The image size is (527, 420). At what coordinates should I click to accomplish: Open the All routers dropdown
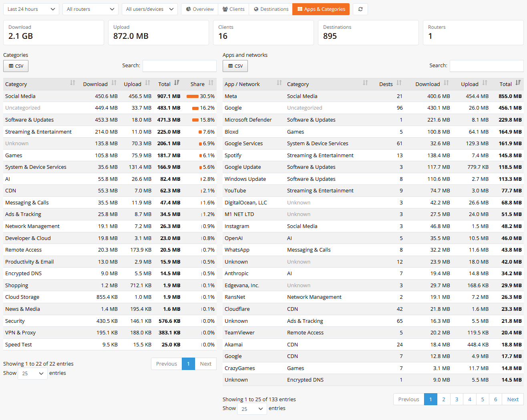point(91,9)
